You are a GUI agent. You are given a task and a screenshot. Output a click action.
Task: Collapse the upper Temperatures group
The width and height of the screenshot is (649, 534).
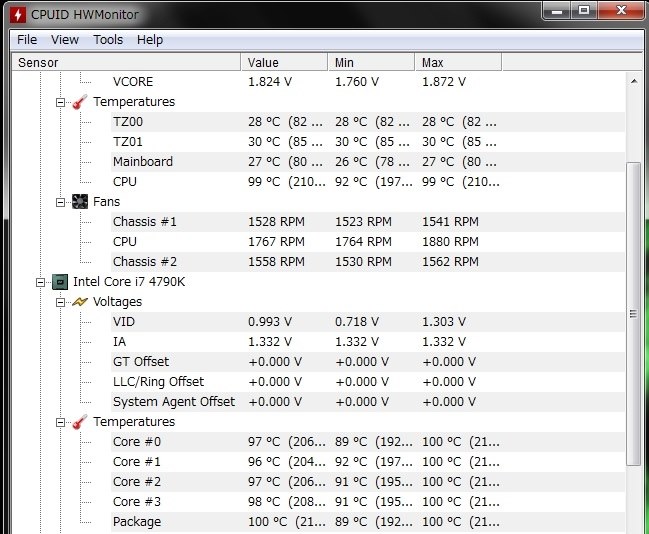tap(60, 102)
